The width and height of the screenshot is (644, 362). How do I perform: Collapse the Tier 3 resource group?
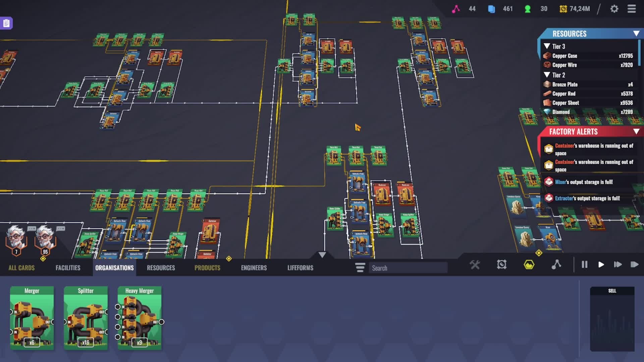(x=547, y=46)
